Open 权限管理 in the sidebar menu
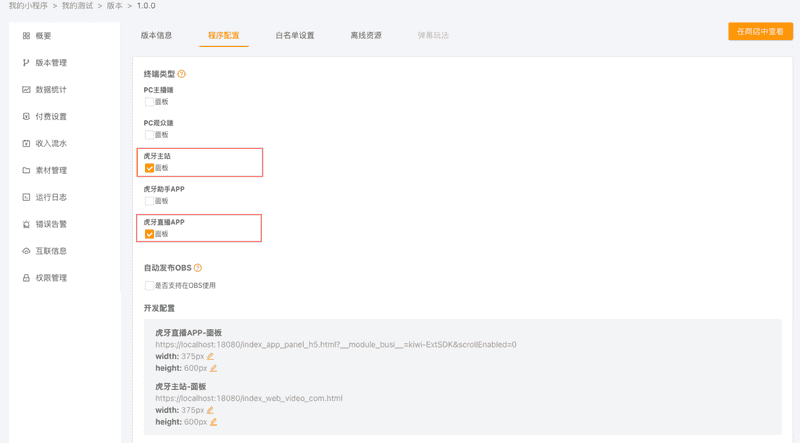 point(51,278)
